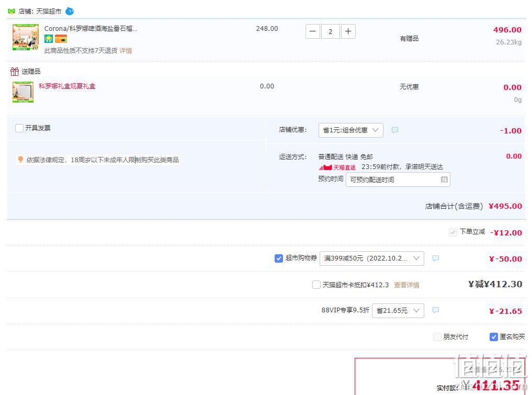The width and height of the screenshot is (532, 395).
Task: Click the 无优惠 label in gift row
Action: click(x=409, y=87)
